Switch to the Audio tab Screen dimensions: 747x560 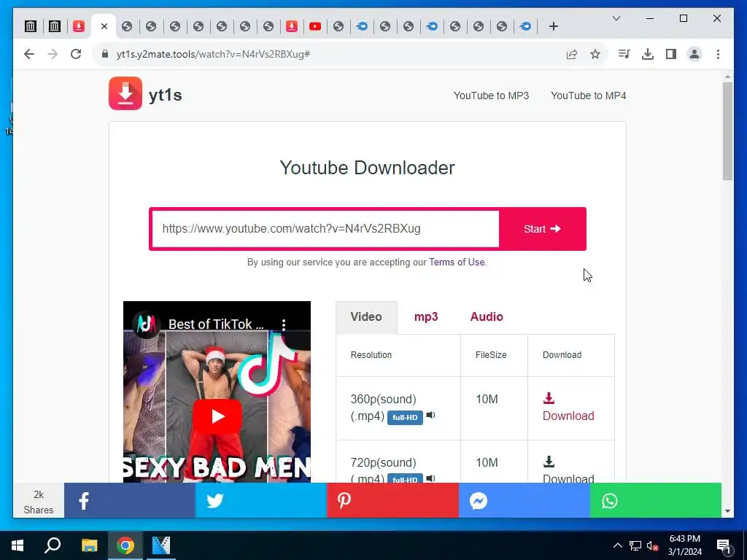[x=487, y=317]
